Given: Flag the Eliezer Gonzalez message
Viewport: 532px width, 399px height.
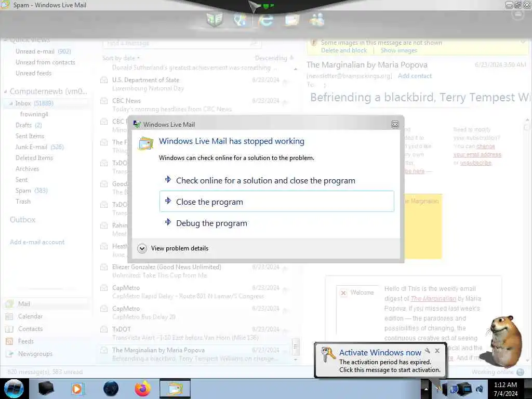Looking at the screenshot, I should 285,268.
